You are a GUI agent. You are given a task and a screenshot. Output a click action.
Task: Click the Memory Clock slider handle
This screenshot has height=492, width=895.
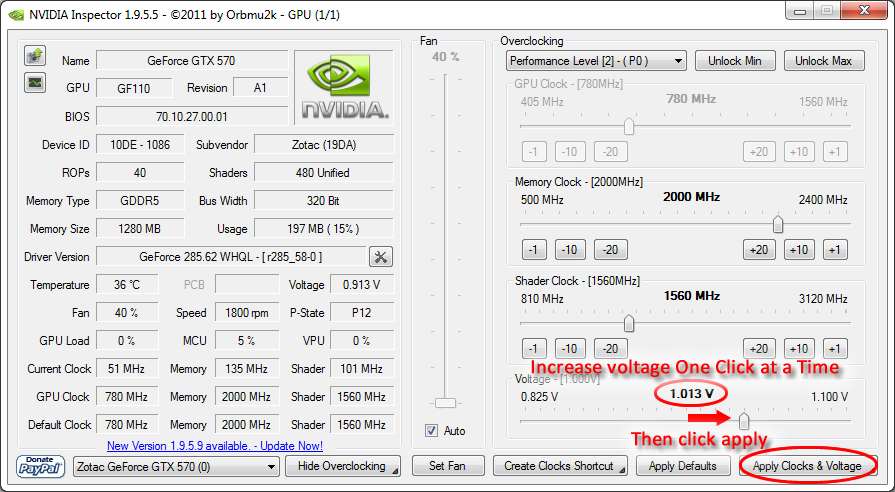tap(777, 224)
